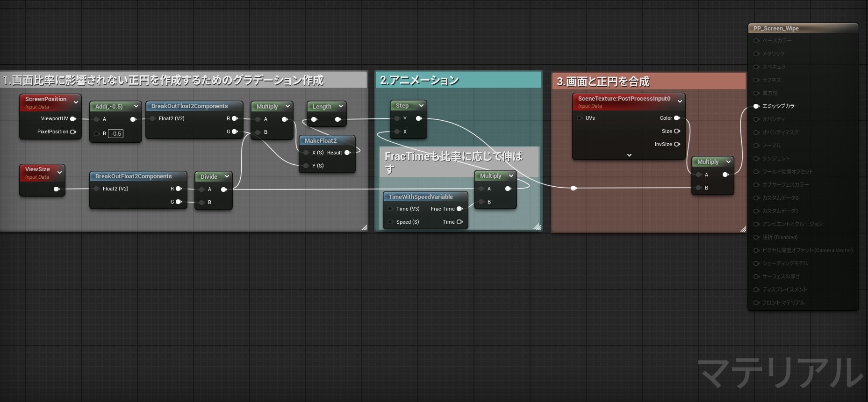Image resolution: width=868 pixels, height=402 pixels.
Task: Click resize handle of the アニメーション comment box
Action: pos(538,227)
